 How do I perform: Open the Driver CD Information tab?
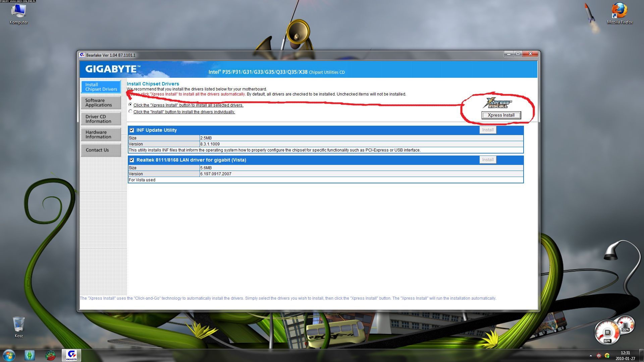(x=101, y=119)
